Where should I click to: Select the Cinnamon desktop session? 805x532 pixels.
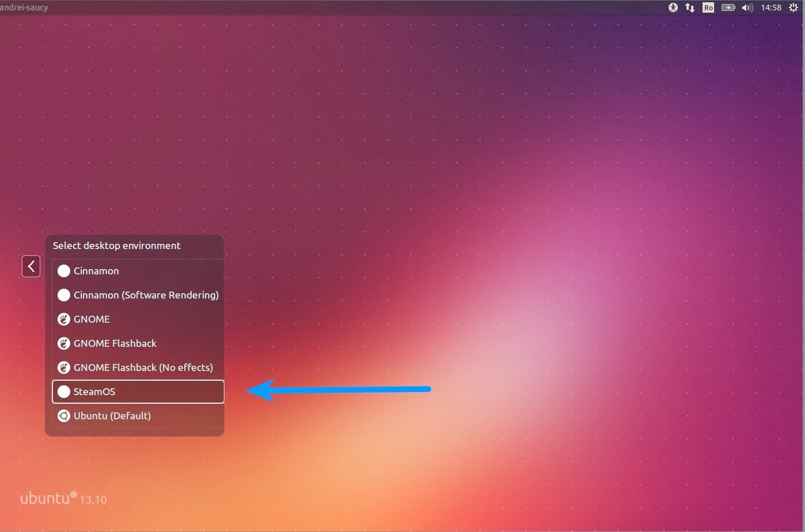coord(138,271)
